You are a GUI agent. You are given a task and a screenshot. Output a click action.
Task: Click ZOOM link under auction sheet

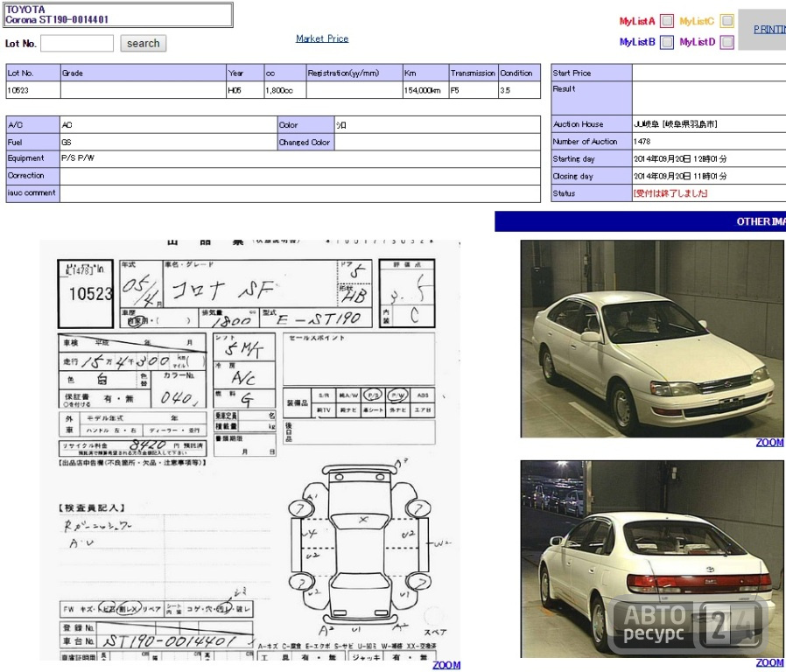click(x=446, y=665)
